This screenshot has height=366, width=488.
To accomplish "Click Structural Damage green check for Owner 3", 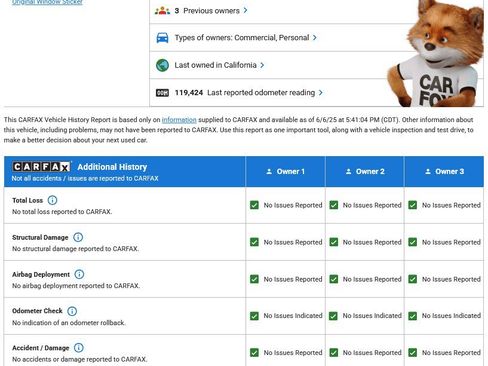I will [413, 242].
